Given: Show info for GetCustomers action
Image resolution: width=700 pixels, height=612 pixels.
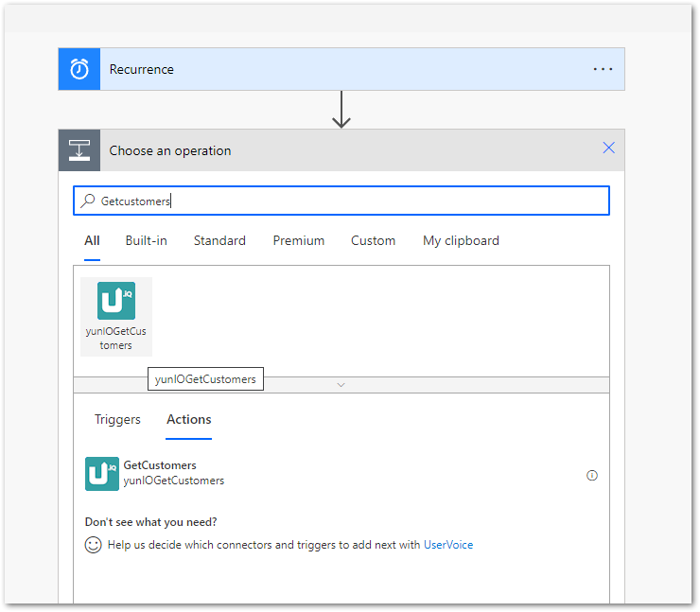Looking at the screenshot, I should tap(592, 476).
